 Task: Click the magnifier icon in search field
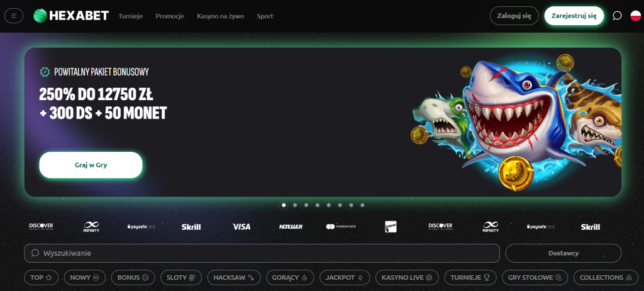click(35, 253)
